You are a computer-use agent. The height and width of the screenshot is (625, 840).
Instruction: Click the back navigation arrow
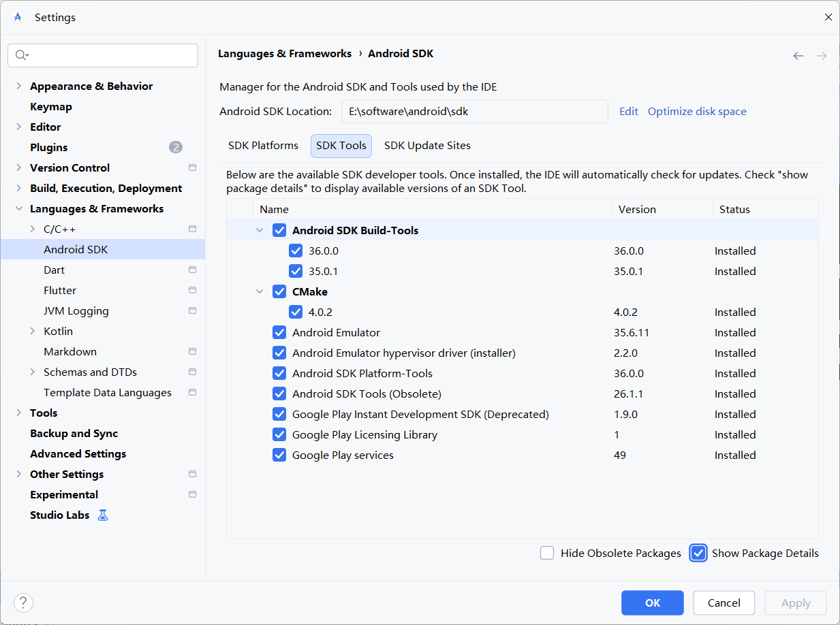pyautogui.click(x=798, y=56)
